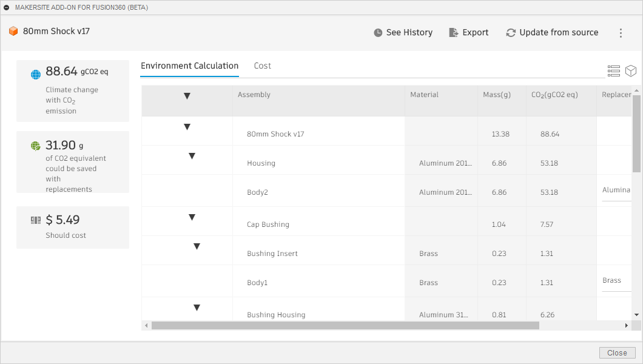Click the Export file icon
The height and width of the screenshot is (364, 643).
pos(453,33)
